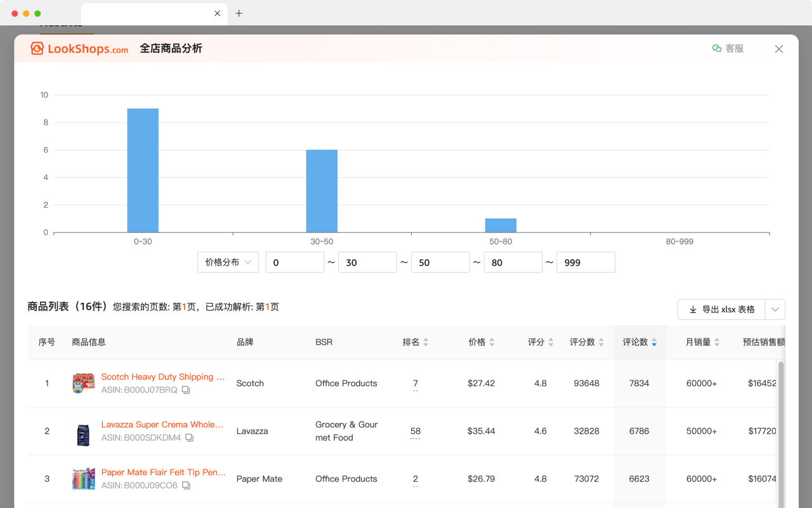
Task: Click price cell $35.44
Action: tap(481, 431)
